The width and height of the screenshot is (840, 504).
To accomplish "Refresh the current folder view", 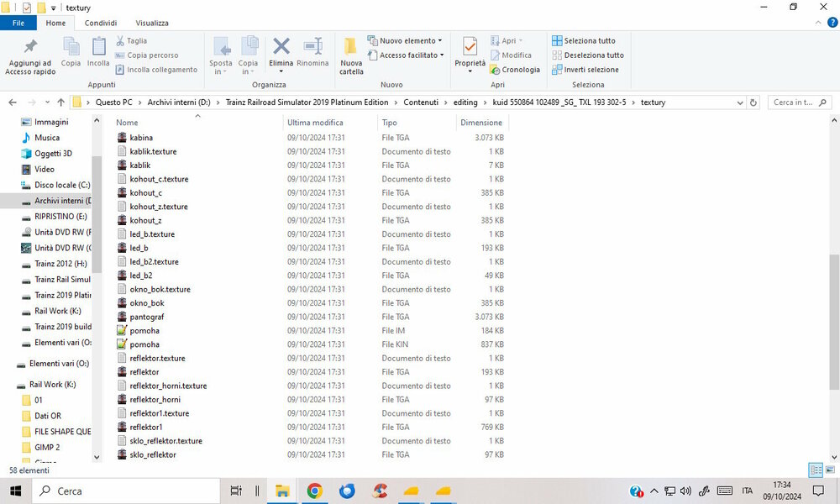I will click(753, 102).
